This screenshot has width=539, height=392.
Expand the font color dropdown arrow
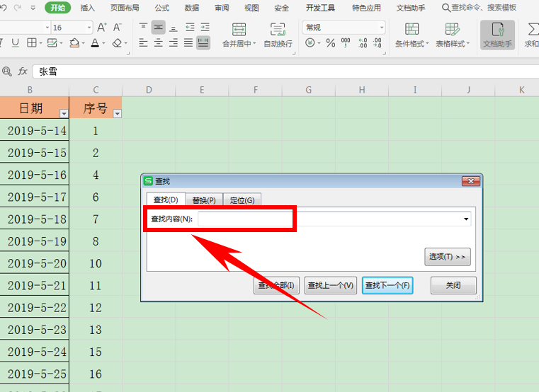tap(104, 43)
